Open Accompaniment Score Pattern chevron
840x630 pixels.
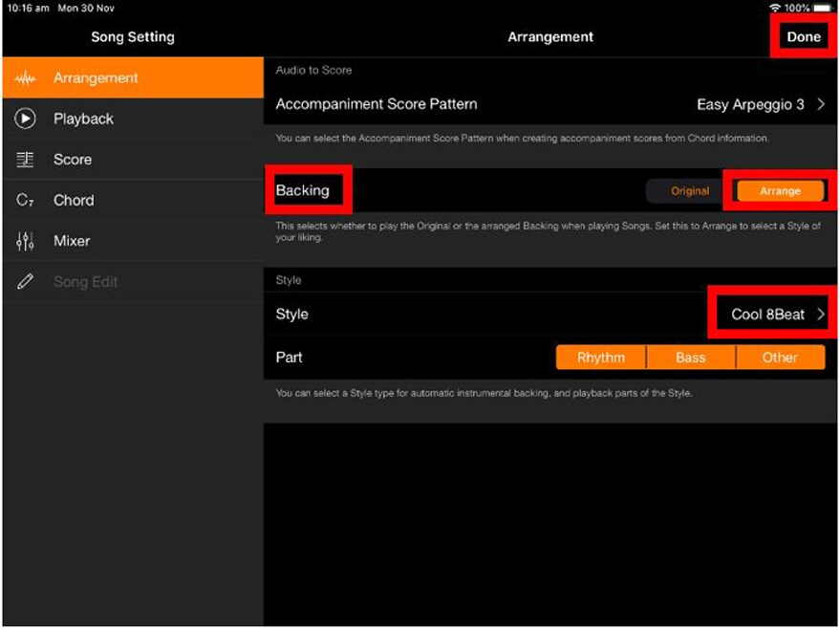pos(821,104)
